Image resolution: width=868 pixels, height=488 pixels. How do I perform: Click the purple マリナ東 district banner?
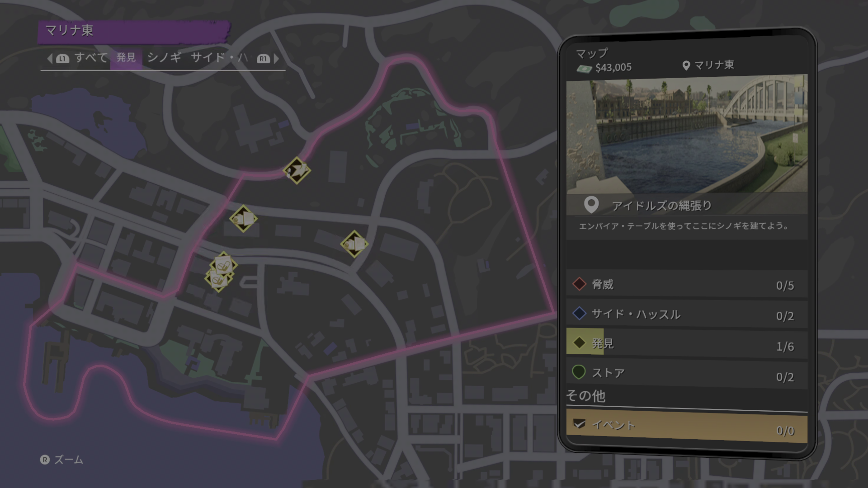tap(134, 32)
